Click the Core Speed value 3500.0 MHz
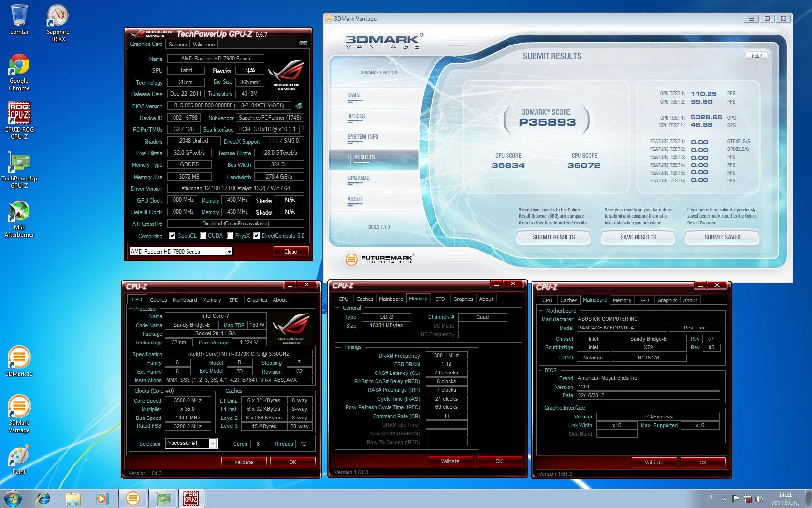The width and height of the screenshot is (812, 508). pos(188,401)
